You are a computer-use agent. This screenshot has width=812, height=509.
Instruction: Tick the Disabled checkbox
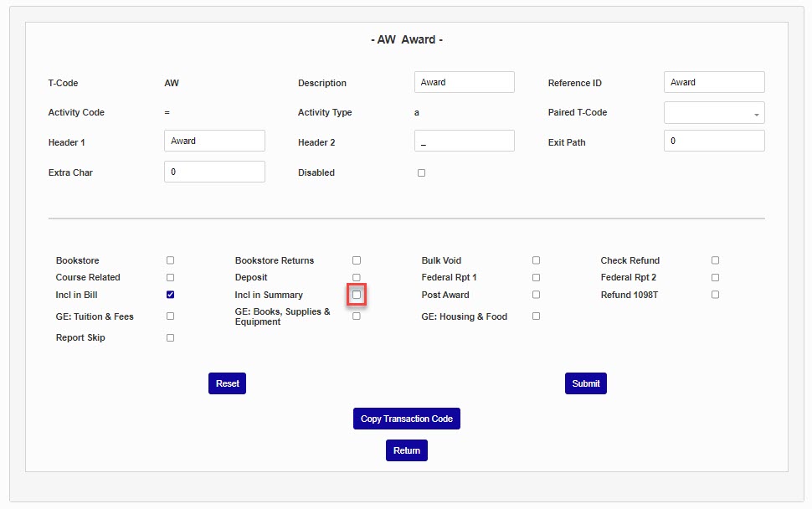[x=421, y=173]
